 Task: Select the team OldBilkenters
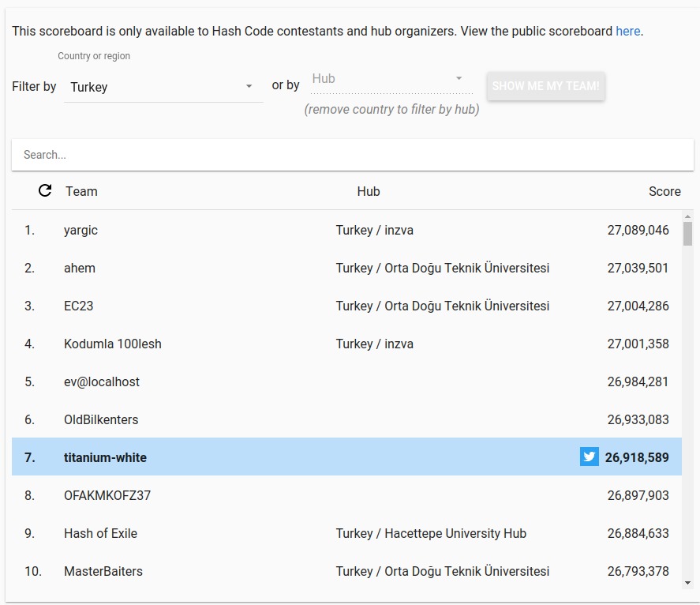[101, 420]
